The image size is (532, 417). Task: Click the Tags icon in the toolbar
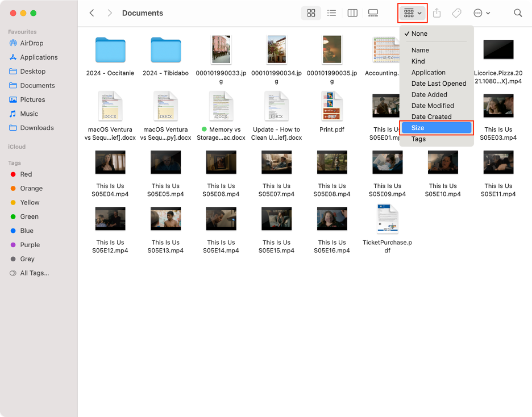pyautogui.click(x=456, y=12)
